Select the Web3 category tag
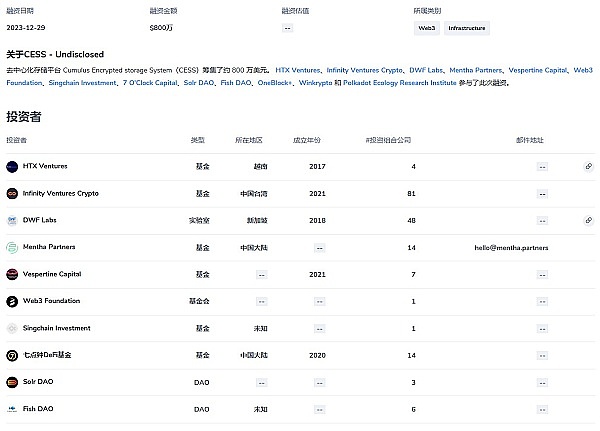The height and width of the screenshot is (431, 600). pyautogui.click(x=426, y=29)
